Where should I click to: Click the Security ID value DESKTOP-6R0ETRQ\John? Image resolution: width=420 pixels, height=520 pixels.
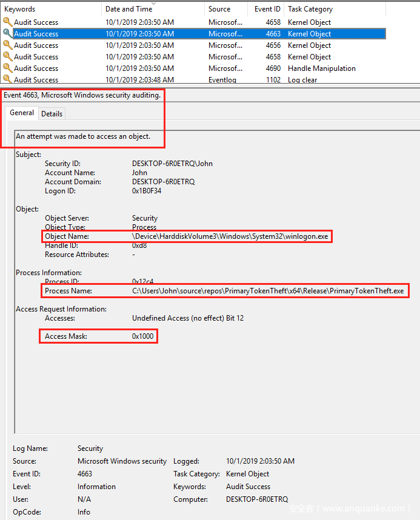pos(172,164)
